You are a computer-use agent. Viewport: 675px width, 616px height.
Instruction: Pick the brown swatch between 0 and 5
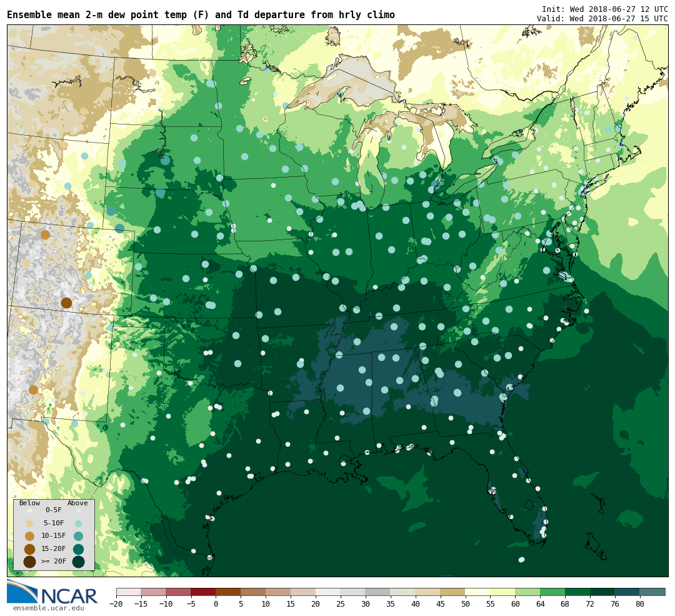coord(229,592)
